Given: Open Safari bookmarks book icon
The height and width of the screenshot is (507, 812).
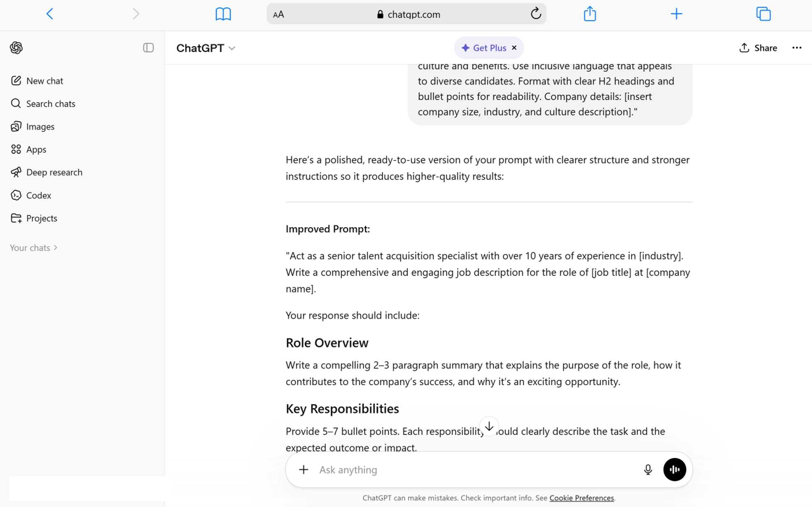Looking at the screenshot, I should [x=223, y=14].
